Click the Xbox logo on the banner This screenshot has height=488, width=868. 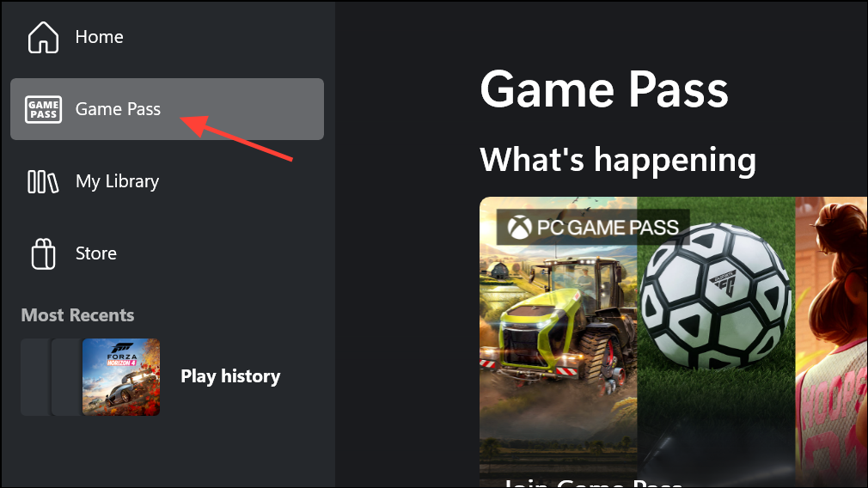[x=519, y=228]
